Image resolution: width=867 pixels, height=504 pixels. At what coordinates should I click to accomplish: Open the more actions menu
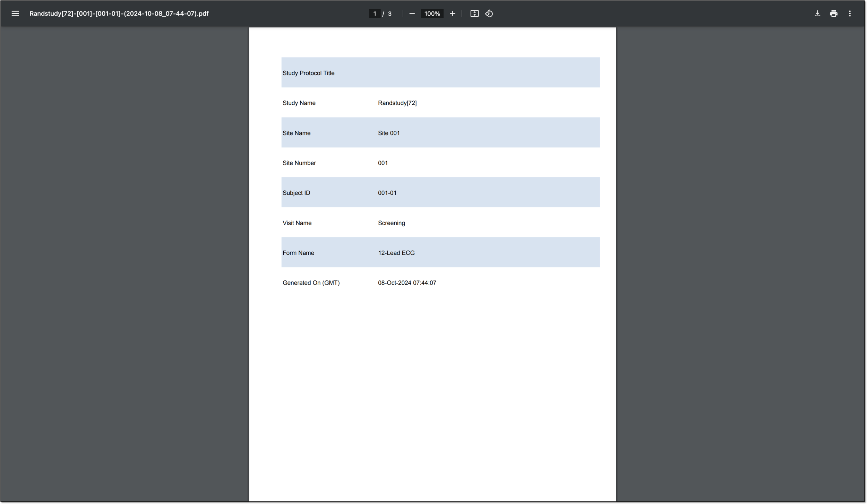click(850, 14)
